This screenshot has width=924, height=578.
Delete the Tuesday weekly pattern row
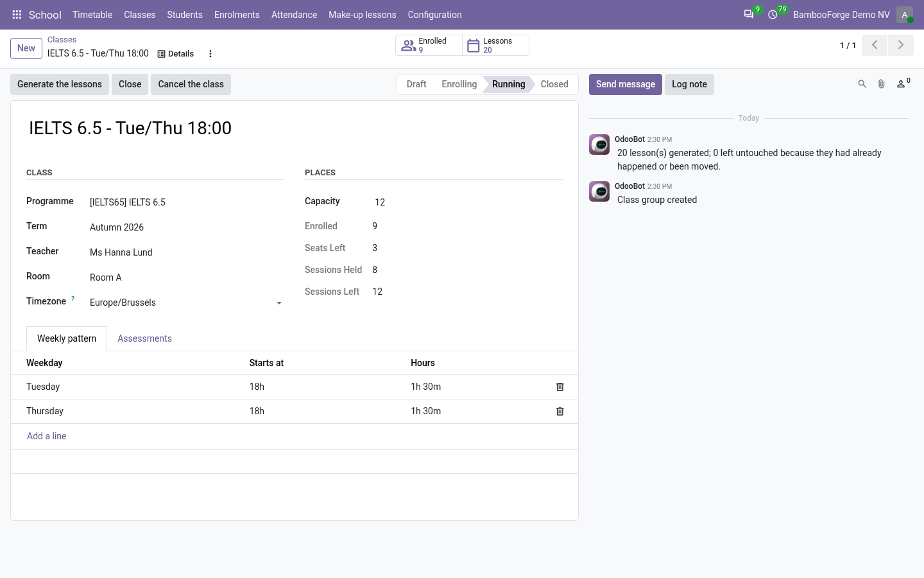tap(560, 387)
